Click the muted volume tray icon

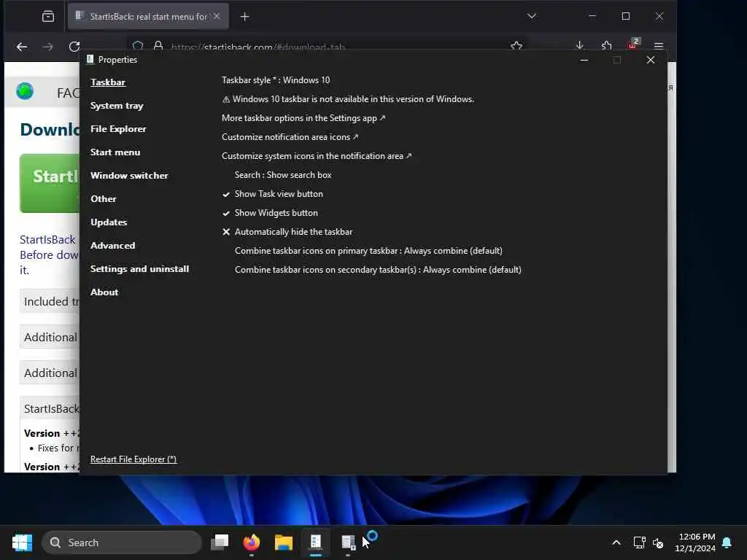[x=658, y=542]
